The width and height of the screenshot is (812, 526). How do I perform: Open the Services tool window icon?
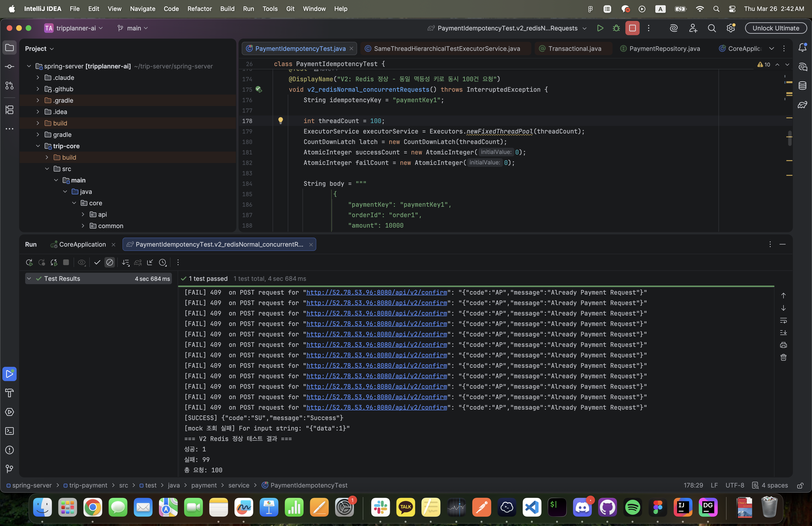(9, 412)
